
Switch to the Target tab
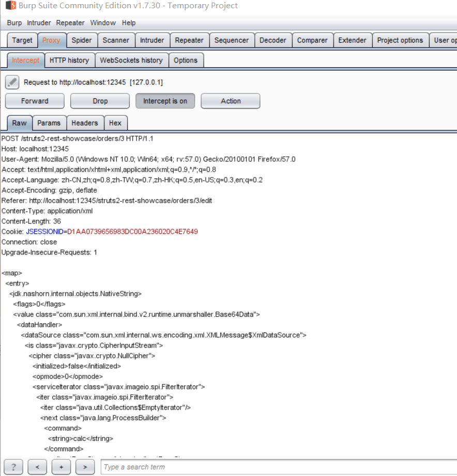pyautogui.click(x=22, y=40)
